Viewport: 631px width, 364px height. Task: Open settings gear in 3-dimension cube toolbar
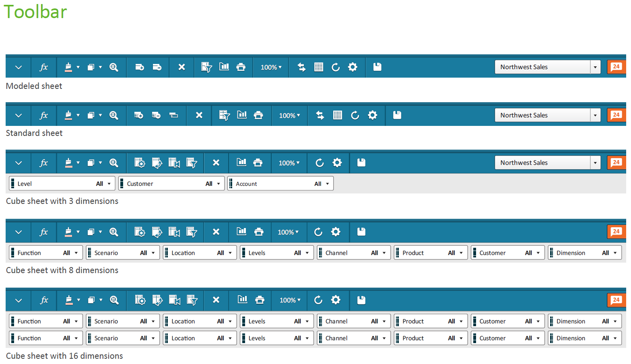click(337, 162)
